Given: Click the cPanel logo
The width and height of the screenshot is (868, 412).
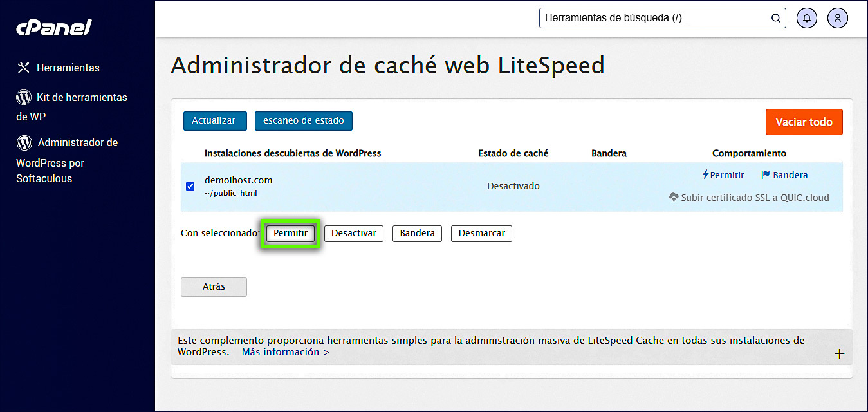Looking at the screenshot, I should click(53, 26).
